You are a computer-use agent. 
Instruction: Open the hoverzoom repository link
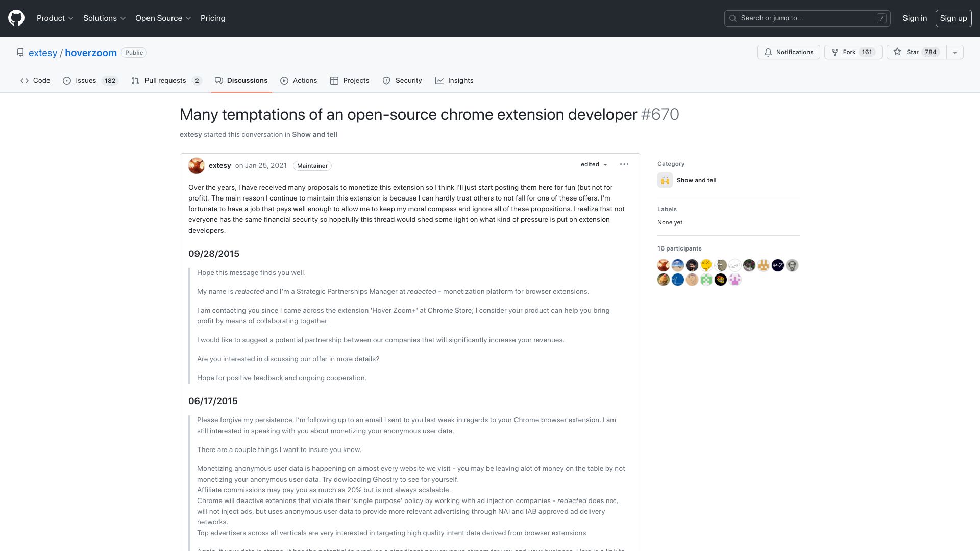91,53
